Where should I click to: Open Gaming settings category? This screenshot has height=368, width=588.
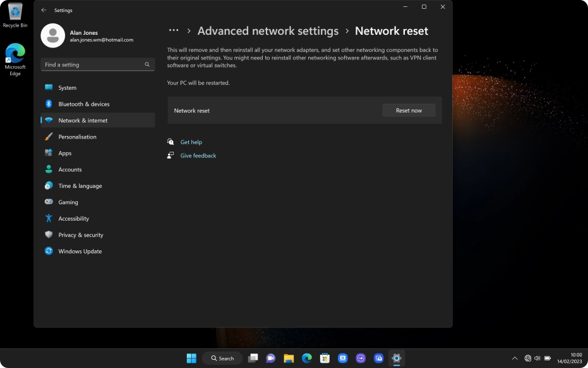pos(68,202)
